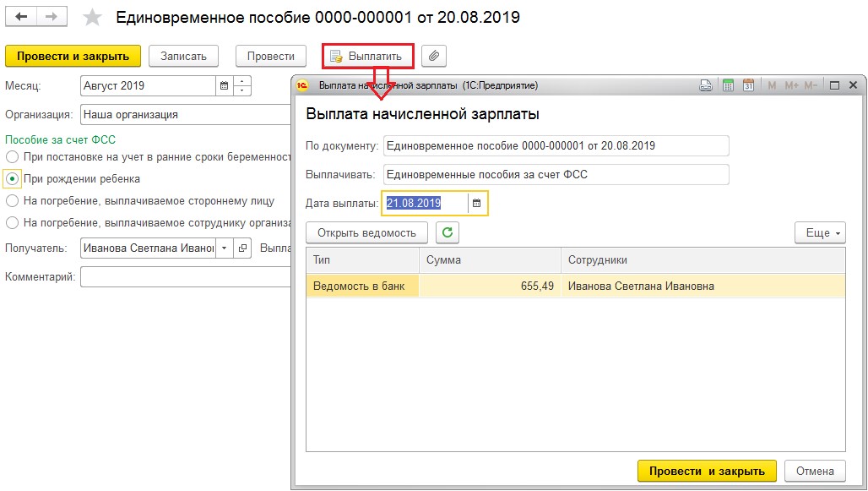
Task: Open the 'Еще' dropdown menu
Action: pyautogui.click(x=819, y=232)
